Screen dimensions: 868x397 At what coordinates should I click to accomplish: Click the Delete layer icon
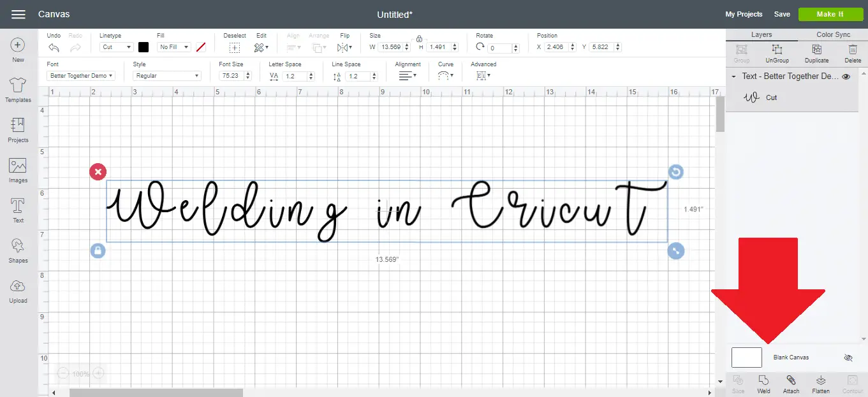tap(853, 50)
